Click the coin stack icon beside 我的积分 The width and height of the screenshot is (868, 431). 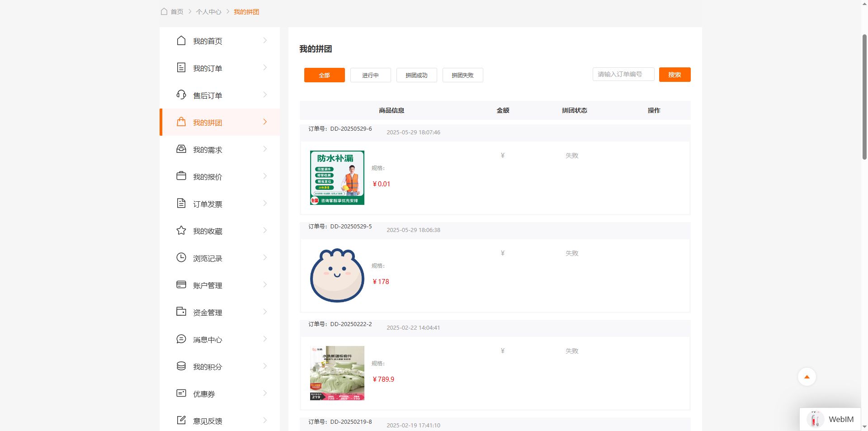[181, 366]
